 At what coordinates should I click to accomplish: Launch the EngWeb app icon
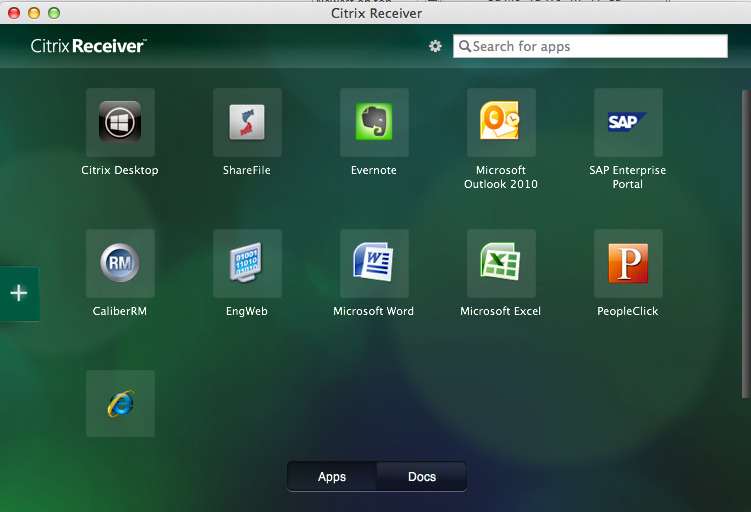pos(247,263)
